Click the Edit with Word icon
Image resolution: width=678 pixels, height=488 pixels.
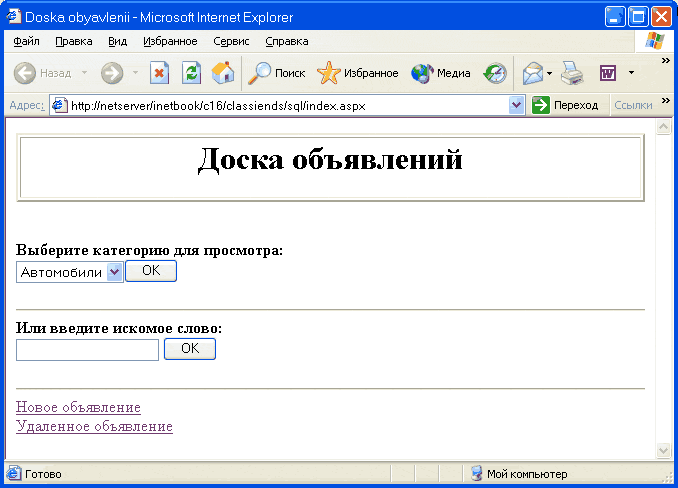[x=608, y=73]
